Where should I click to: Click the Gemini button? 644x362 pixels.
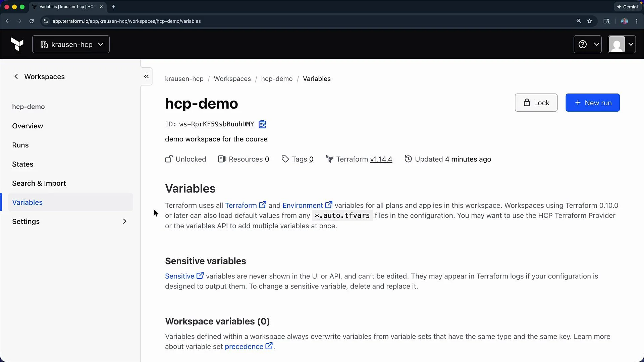coord(627,7)
